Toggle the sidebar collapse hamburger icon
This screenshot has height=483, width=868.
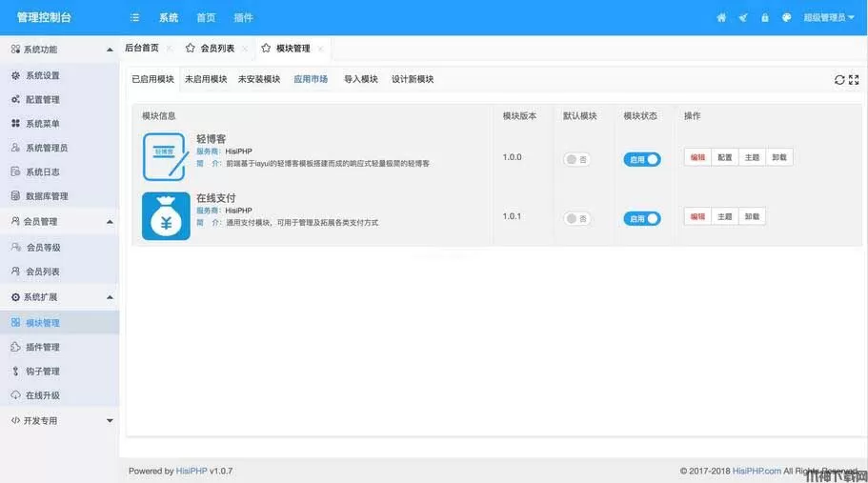point(134,18)
